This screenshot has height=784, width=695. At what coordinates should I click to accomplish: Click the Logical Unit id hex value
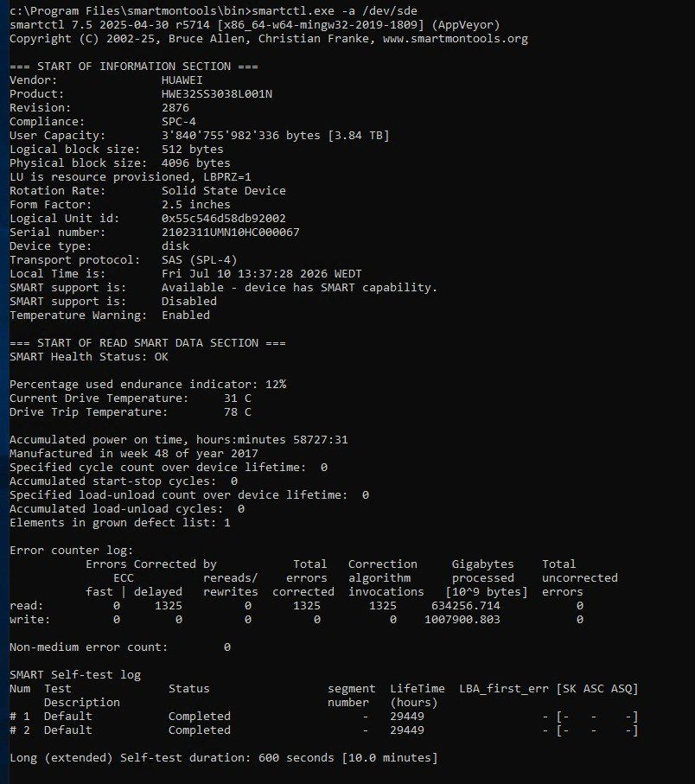[x=224, y=218]
